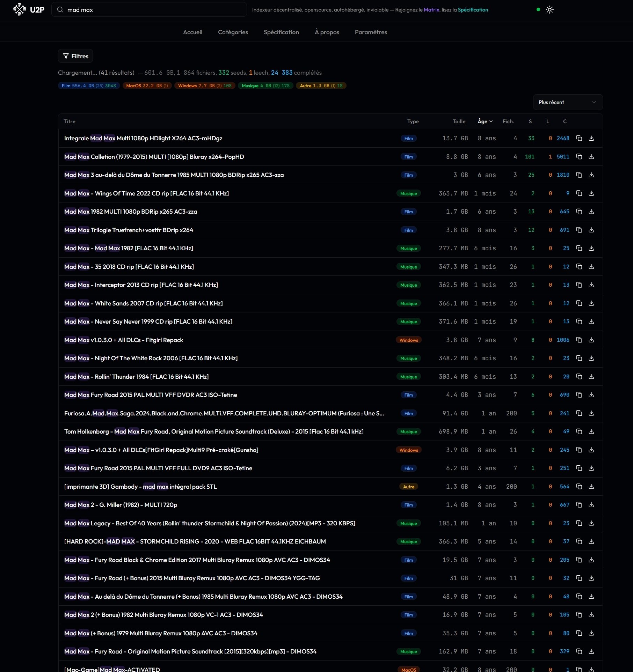
Task: Download Wings Of Time 2022 FLAC album
Action: click(591, 193)
